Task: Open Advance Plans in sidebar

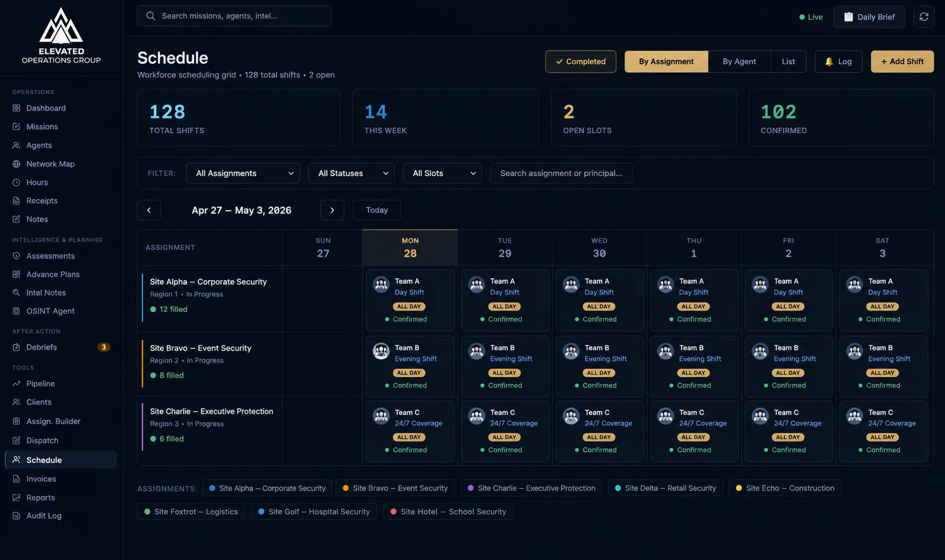Action: (x=61, y=274)
